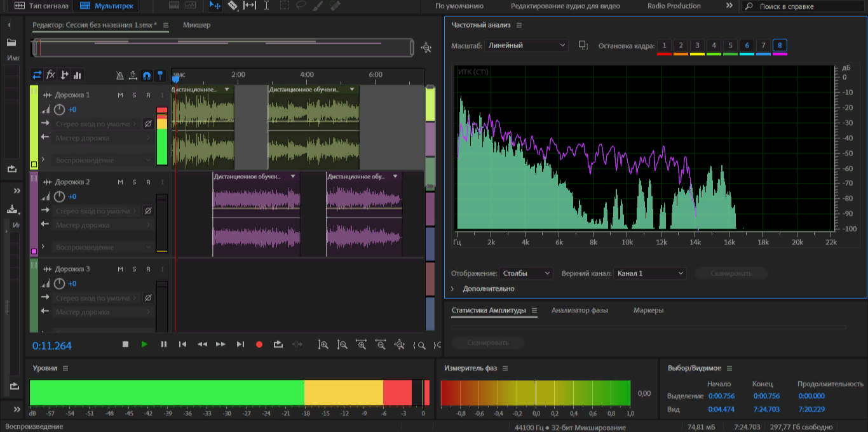Select the Time Selection tool

(x=266, y=6)
